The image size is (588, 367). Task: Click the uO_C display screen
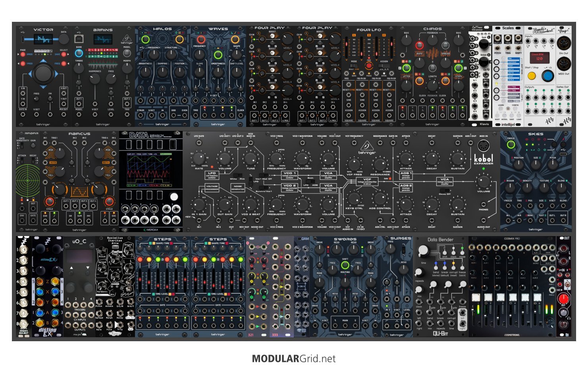(79, 256)
